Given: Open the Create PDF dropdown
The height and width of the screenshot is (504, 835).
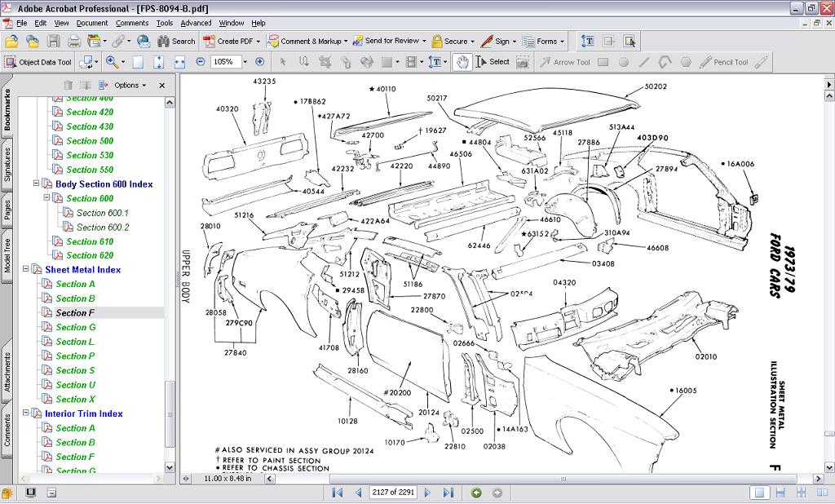Looking at the screenshot, I should point(232,41).
